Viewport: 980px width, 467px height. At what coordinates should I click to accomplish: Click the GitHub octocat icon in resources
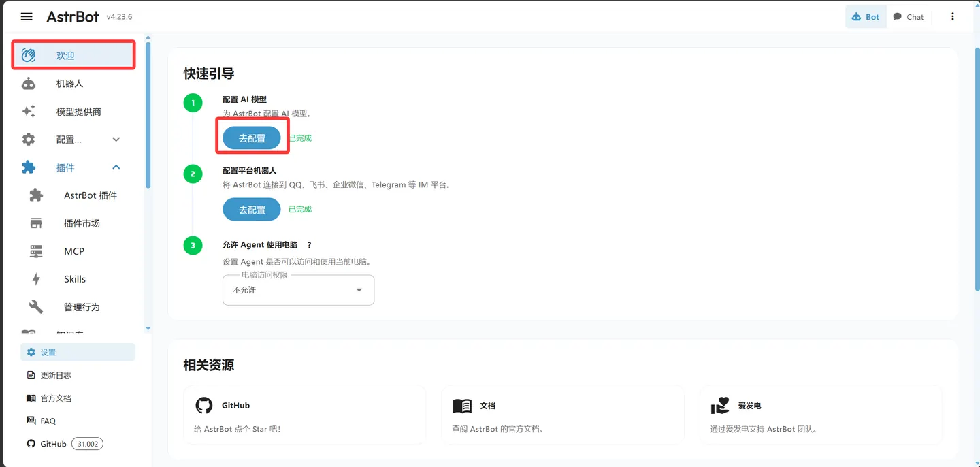tap(204, 406)
